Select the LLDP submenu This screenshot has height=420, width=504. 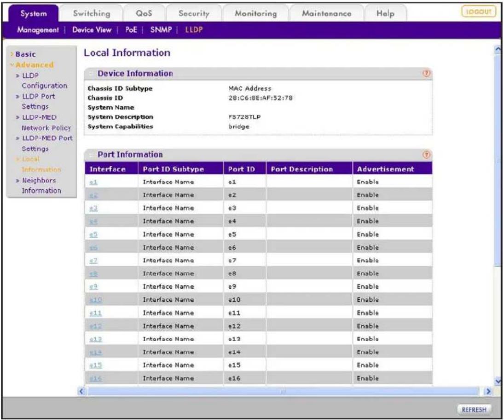(x=194, y=30)
